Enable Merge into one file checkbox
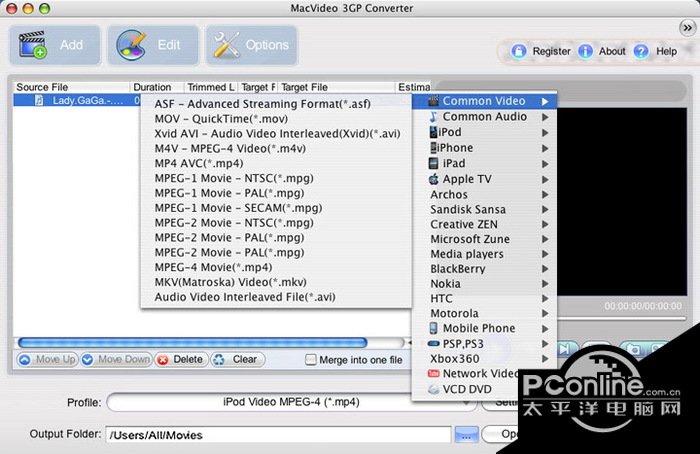 click(x=311, y=360)
